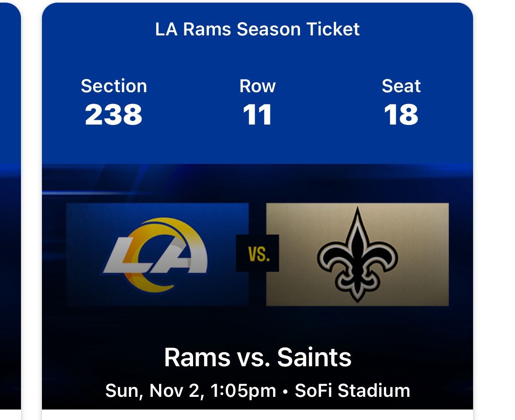
Task: Tap the blue ticket header band
Action: click(x=257, y=57)
